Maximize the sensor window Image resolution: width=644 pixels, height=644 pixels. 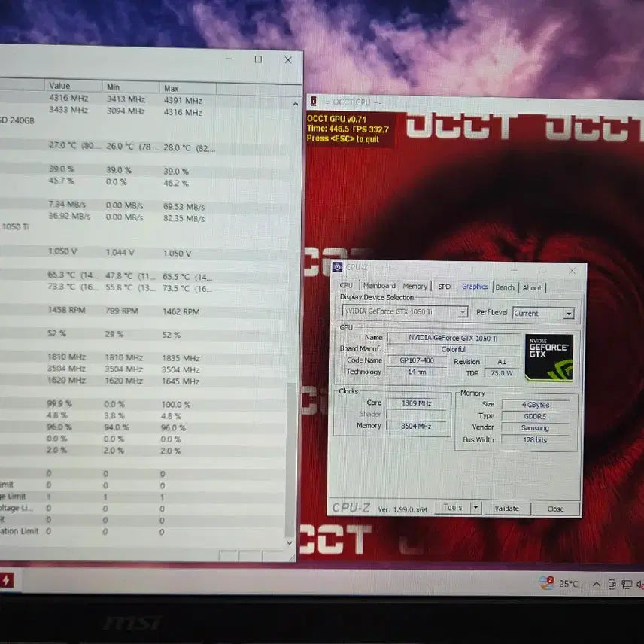point(258,59)
